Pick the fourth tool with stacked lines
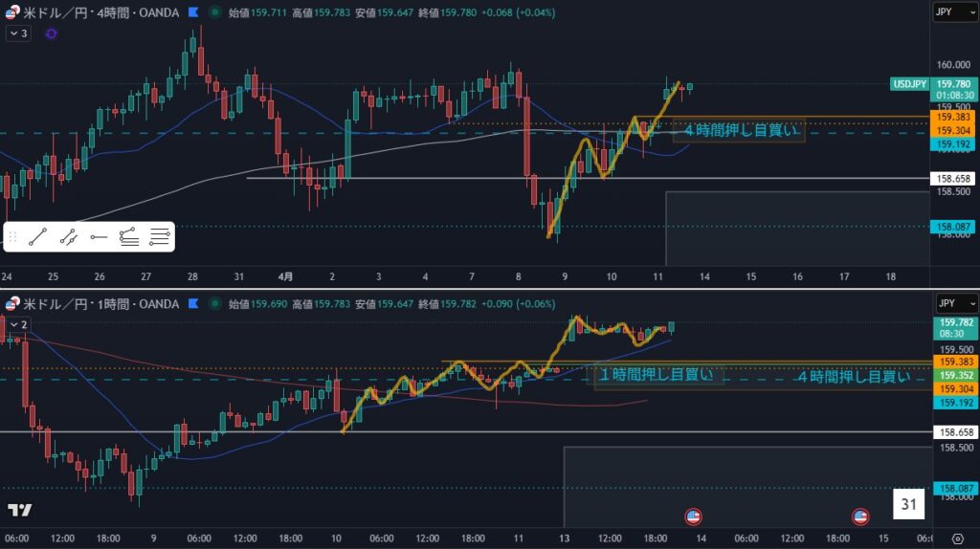This screenshot has height=549, width=980. (129, 236)
